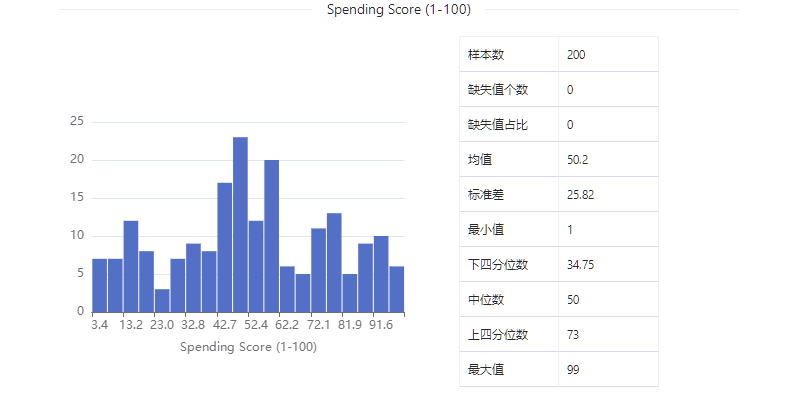Select the histogram bar with height 20

tap(272, 236)
